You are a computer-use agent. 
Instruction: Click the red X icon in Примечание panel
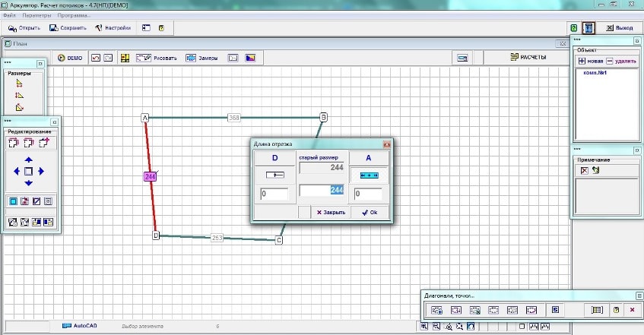584,170
